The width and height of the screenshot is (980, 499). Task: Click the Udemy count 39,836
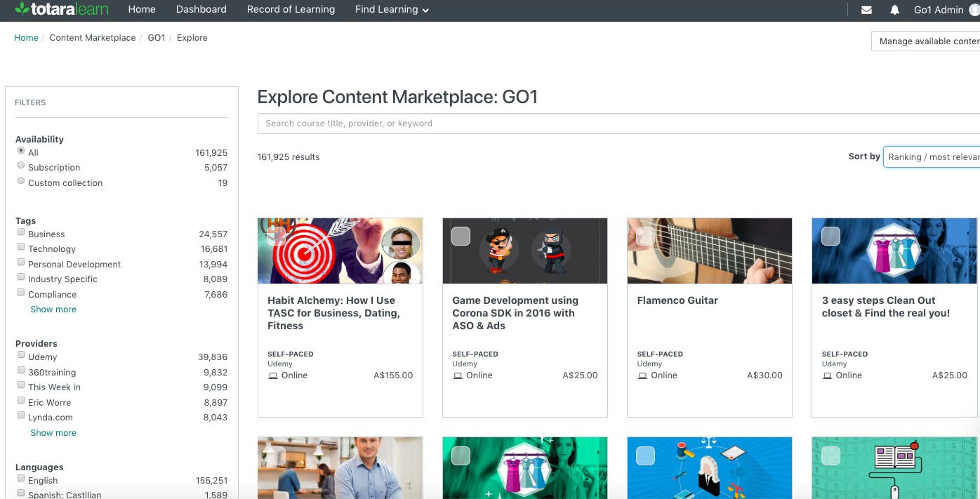click(x=213, y=357)
